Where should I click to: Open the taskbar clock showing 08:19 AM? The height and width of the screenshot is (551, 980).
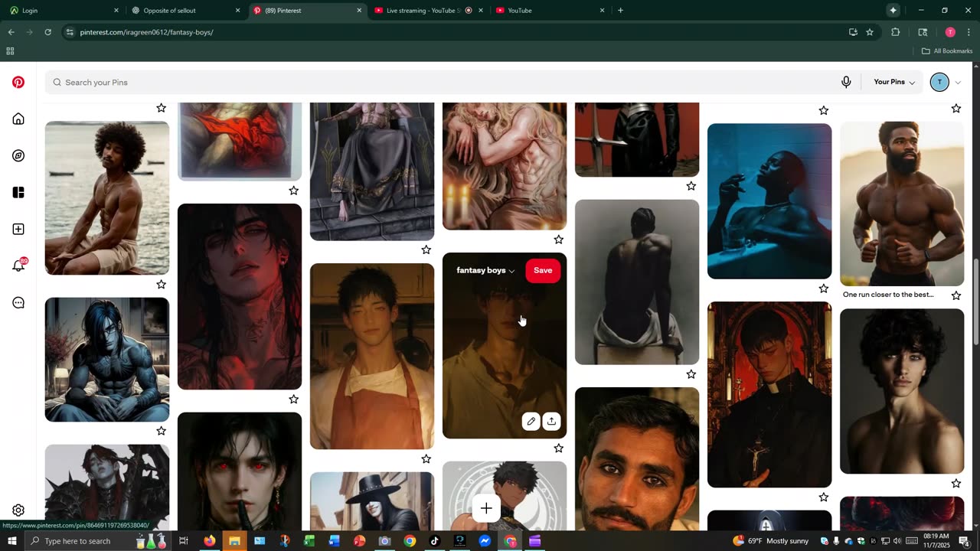tap(936, 541)
